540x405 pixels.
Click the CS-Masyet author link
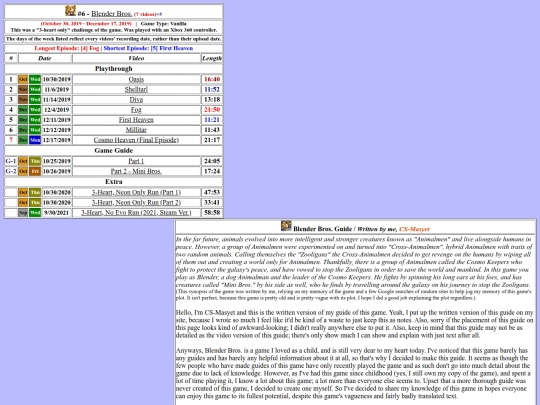tap(414, 229)
